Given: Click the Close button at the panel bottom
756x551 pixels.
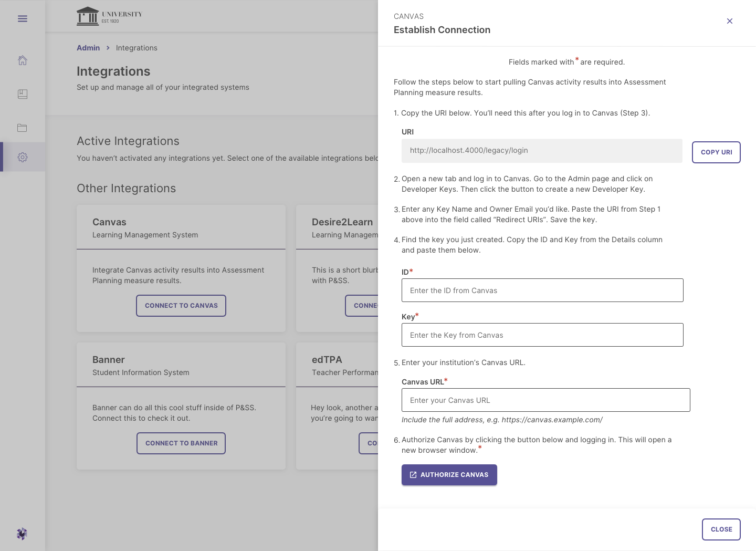Looking at the screenshot, I should (x=721, y=529).
